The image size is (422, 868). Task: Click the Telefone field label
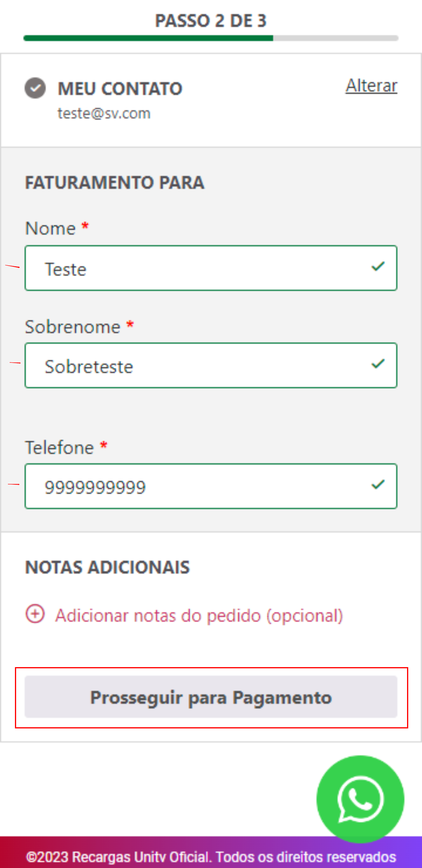tap(59, 448)
